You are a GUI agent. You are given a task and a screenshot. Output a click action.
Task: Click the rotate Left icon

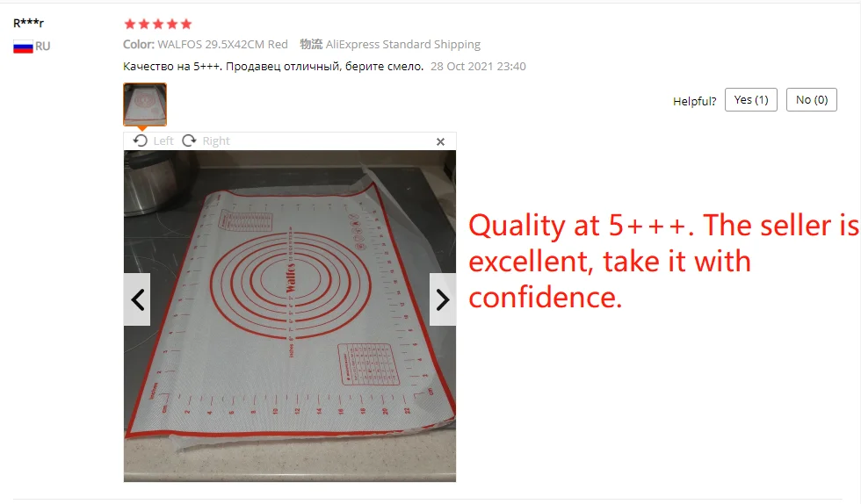coord(140,140)
